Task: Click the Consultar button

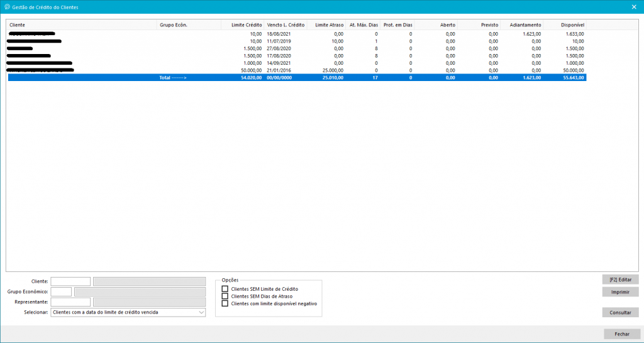Action: pyautogui.click(x=620, y=312)
